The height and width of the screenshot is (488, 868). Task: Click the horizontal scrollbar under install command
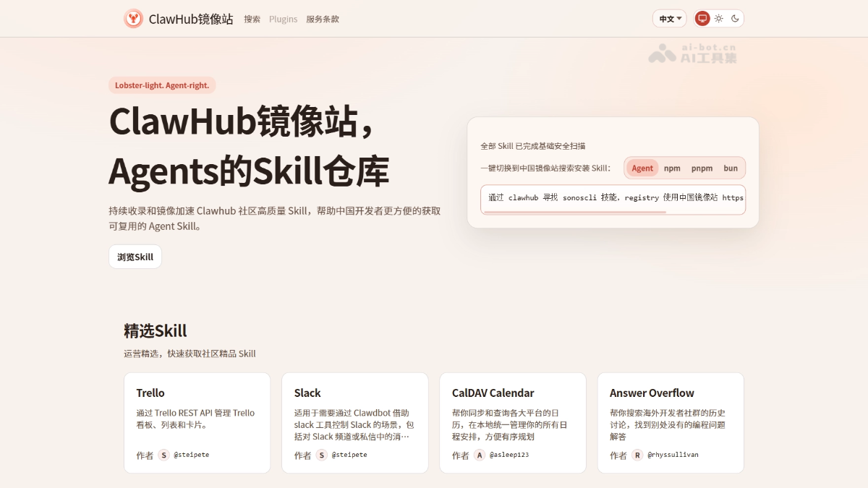tap(575, 212)
